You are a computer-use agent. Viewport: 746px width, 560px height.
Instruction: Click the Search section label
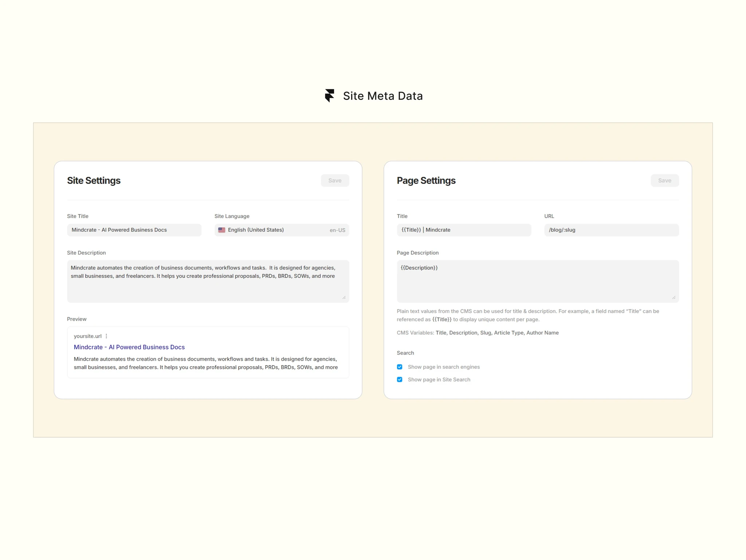click(405, 353)
